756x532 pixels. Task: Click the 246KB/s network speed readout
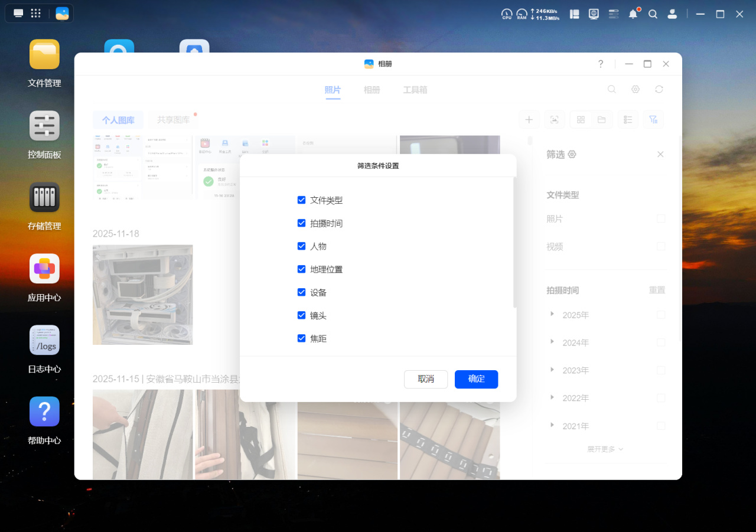(545, 11)
